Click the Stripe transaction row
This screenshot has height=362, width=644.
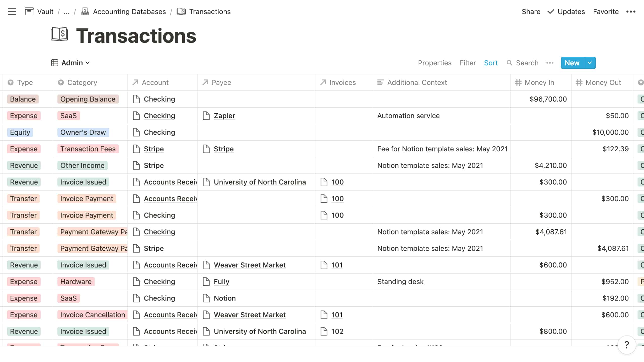[322, 149]
